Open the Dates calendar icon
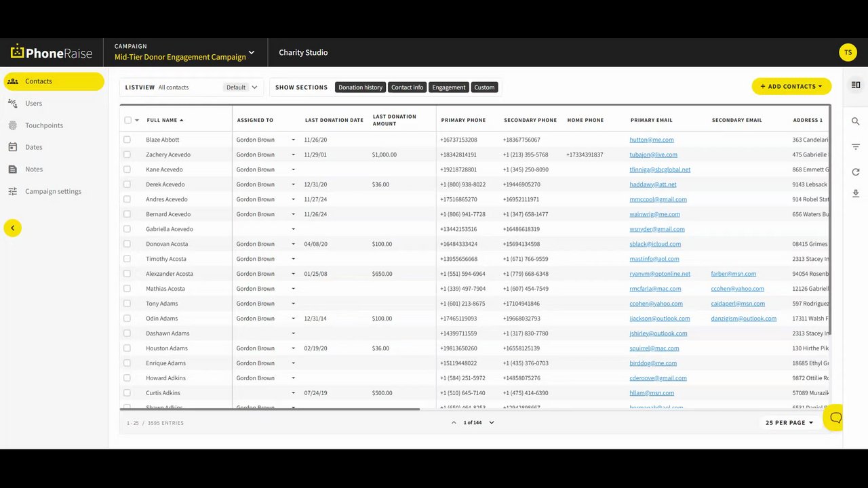This screenshot has width=868, height=488. click(12, 147)
